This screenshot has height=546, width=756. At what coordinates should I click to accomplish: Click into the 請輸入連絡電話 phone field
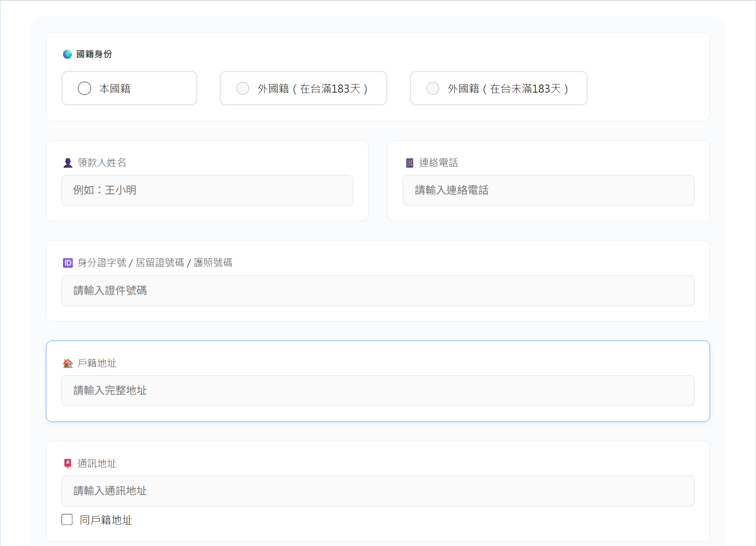[548, 190]
